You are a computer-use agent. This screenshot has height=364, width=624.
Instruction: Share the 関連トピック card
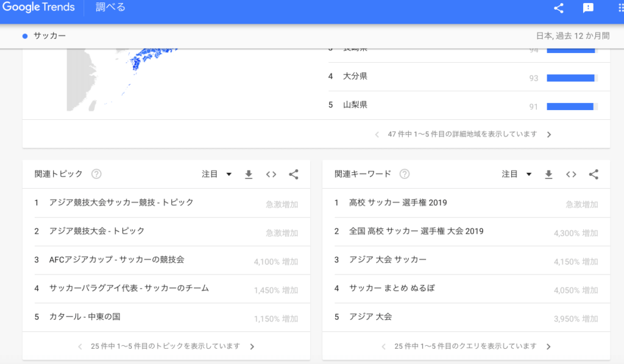[x=294, y=175]
